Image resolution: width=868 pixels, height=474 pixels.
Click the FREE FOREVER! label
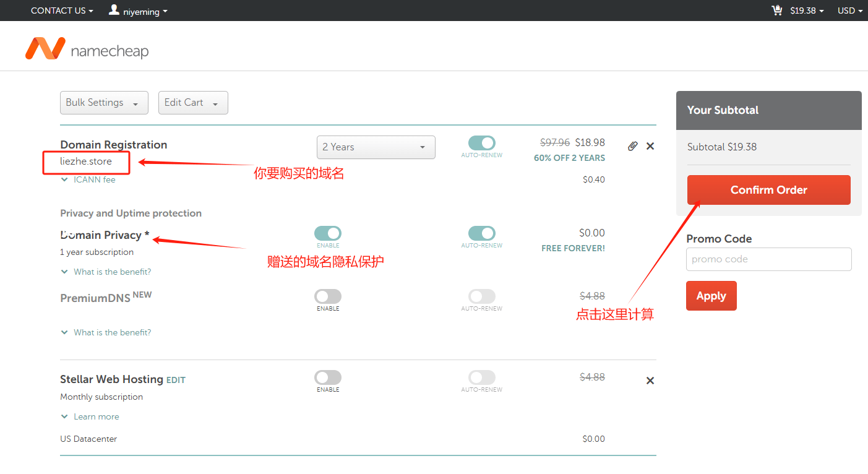573,248
